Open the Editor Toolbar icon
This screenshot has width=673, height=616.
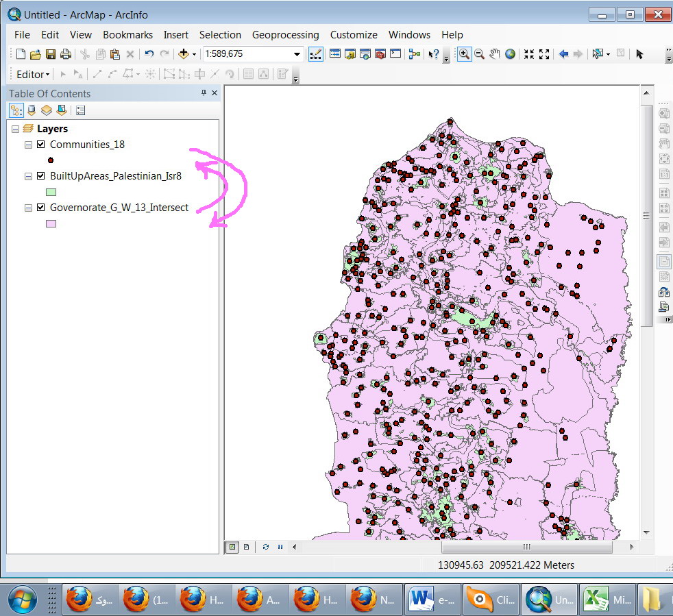click(316, 54)
